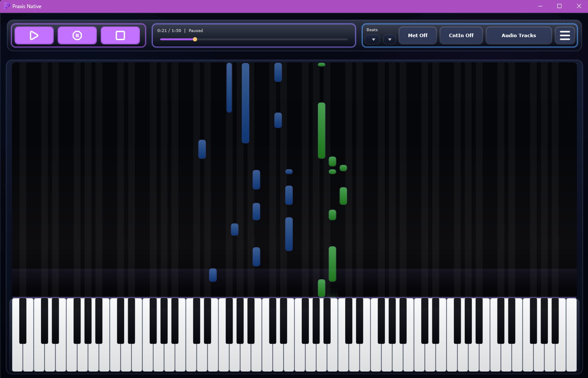
Task: Toggle the CntIn Off count-in button
Action: (461, 35)
